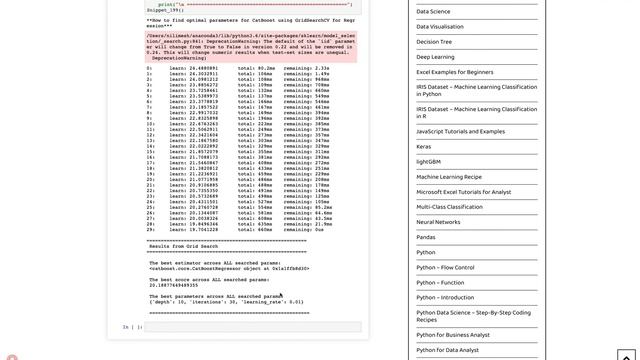Click 'The best score across ALL searched params' line

(x=209, y=280)
